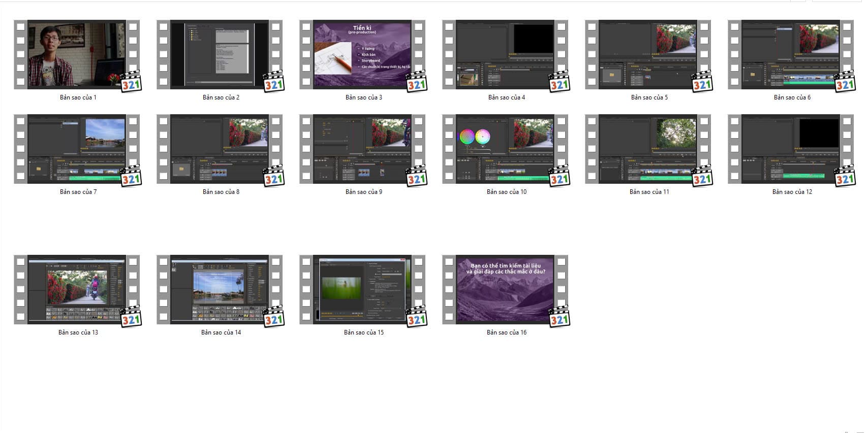Select the video thumbnail Bản sao của 13
The height and width of the screenshot is (433, 868).
pos(77,290)
